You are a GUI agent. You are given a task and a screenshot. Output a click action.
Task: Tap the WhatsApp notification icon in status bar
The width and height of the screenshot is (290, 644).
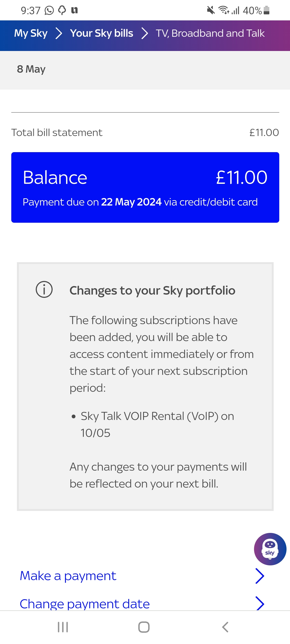pos(49,10)
